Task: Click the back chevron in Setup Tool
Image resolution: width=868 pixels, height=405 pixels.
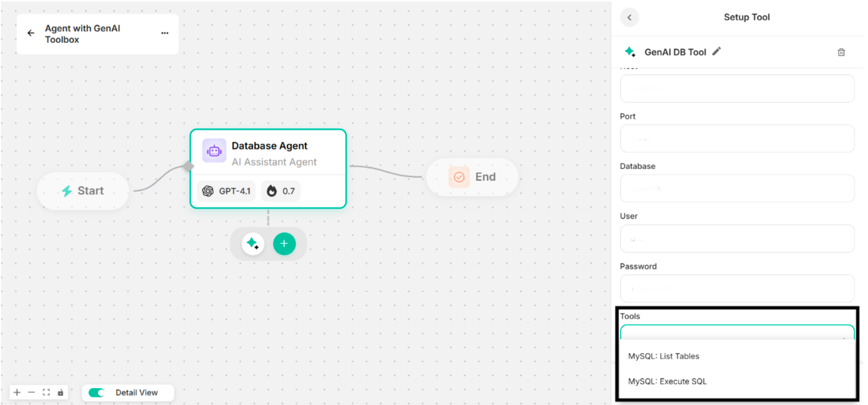Action: 630,17
